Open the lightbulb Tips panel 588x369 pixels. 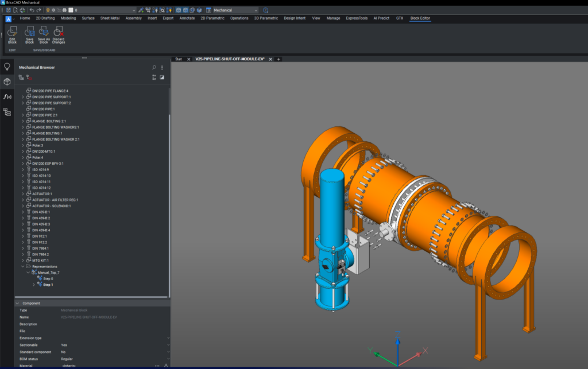(x=7, y=67)
